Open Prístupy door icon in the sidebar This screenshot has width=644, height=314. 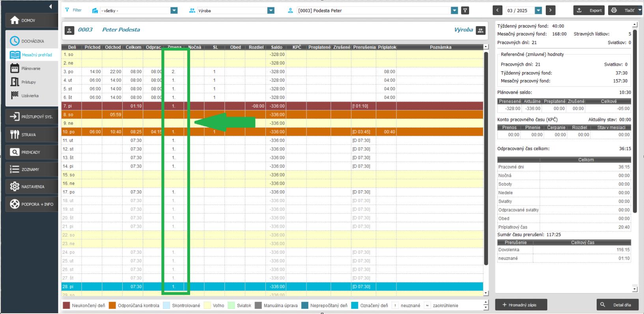tap(28, 82)
